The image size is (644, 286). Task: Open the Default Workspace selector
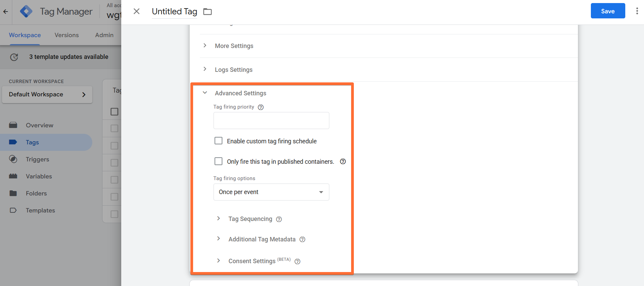[47, 95]
